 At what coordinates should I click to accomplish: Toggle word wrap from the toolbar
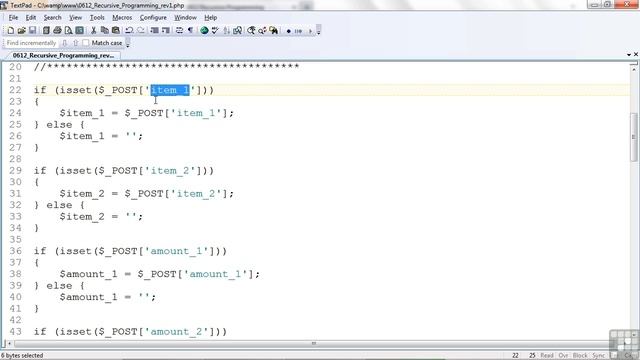179,31
